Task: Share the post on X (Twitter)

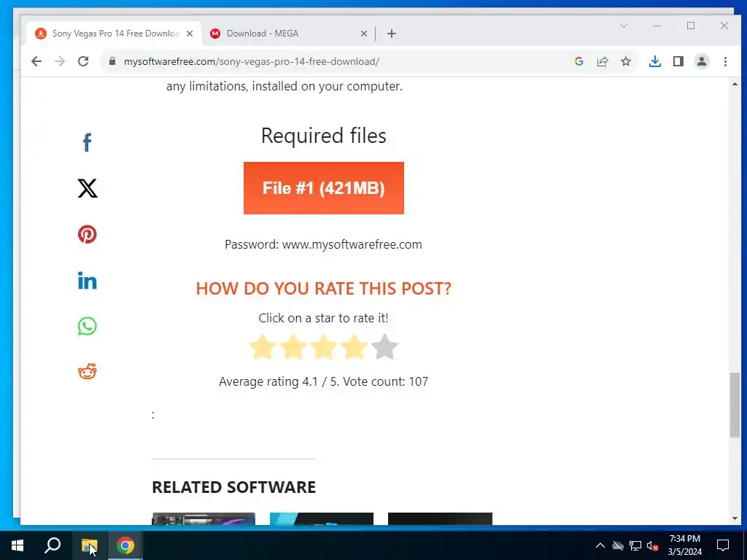Action: pyautogui.click(x=88, y=188)
